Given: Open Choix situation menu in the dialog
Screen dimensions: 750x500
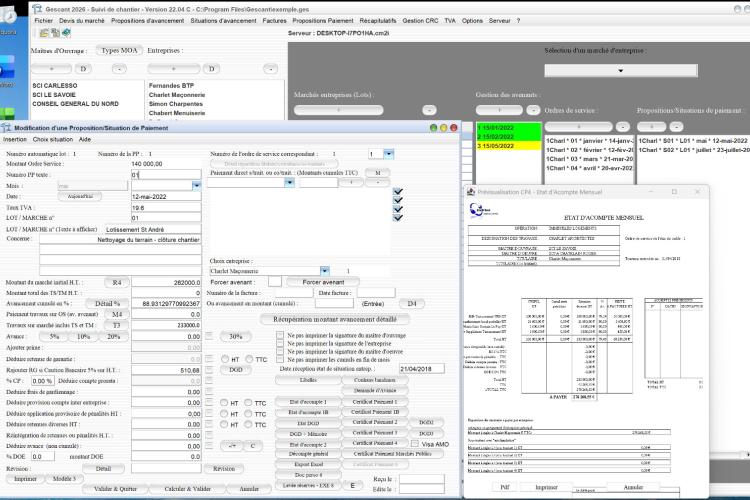Looking at the screenshot, I should [x=53, y=139].
